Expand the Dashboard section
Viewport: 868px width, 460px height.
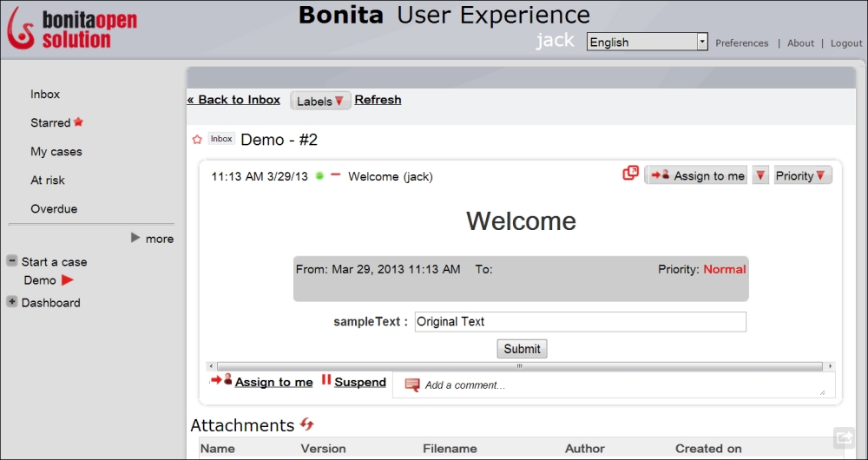pos(11,302)
